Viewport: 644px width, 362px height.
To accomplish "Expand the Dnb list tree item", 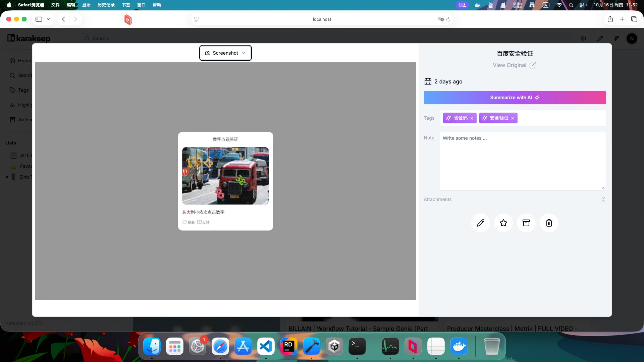I will tap(7, 177).
